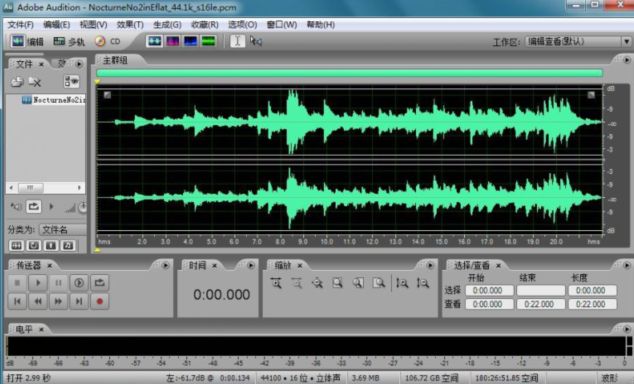Switch to CD view
Image resolution: width=634 pixels, height=384 pixels.
click(x=108, y=41)
